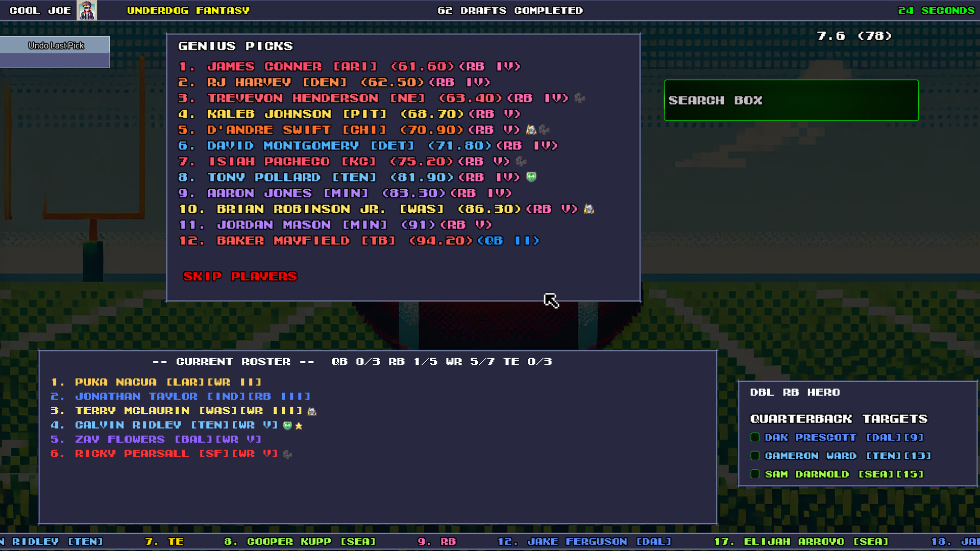Click gray icon beside Treveyon Henderson
Viewport: 980px width, 551px height.
[579, 98]
